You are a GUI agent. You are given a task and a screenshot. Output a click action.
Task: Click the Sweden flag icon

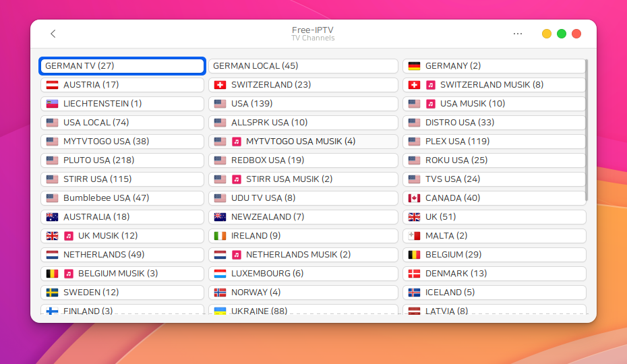[52, 293]
